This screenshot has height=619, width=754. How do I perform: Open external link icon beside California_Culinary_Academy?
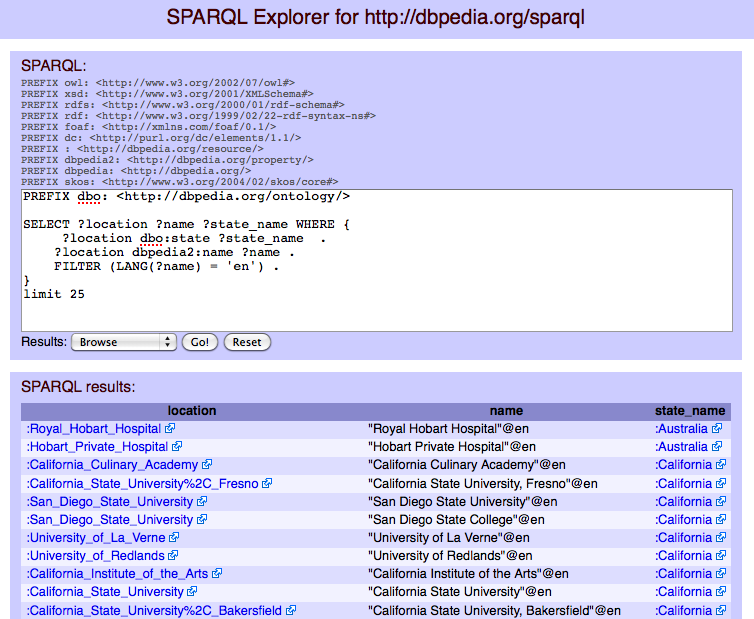[x=207, y=465]
